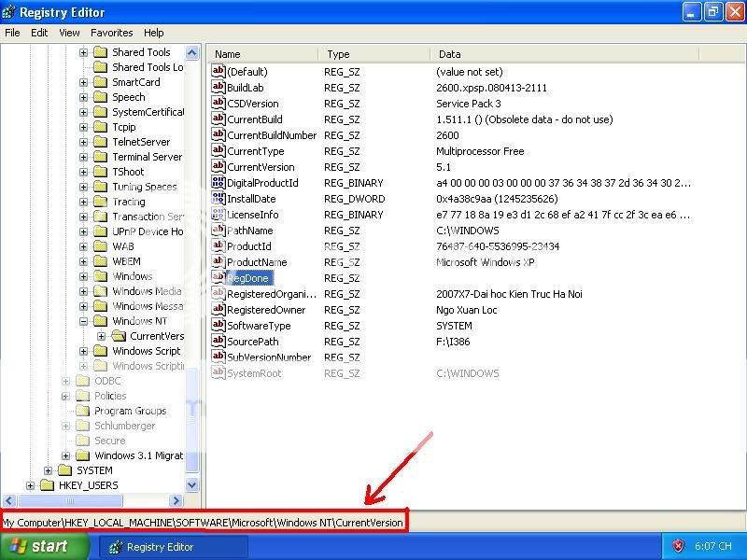Screen dimensions: 747x560
Task: Click Registry Editor taskbar button
Action: coord(174,547)
